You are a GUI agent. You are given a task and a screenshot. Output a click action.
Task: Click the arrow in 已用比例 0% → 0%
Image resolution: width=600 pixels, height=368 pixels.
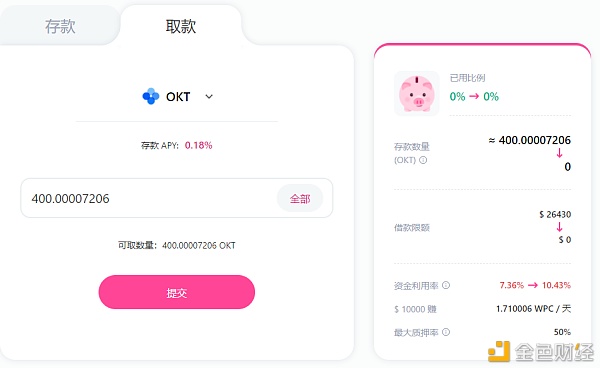(474, 96)
